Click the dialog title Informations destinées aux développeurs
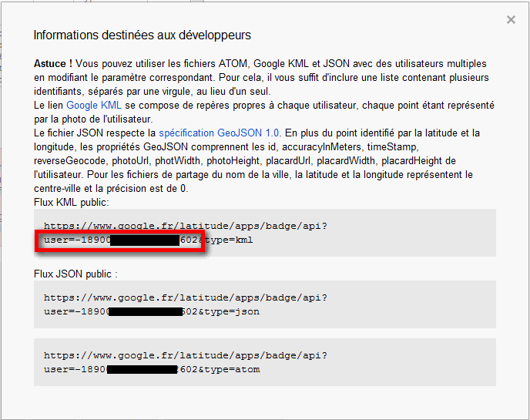This screenshot has width=530, height=420. tap(143, 35)
